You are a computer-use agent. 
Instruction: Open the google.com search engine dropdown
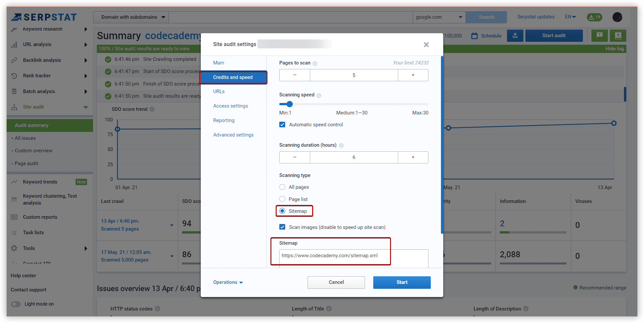tap(439, 17)
